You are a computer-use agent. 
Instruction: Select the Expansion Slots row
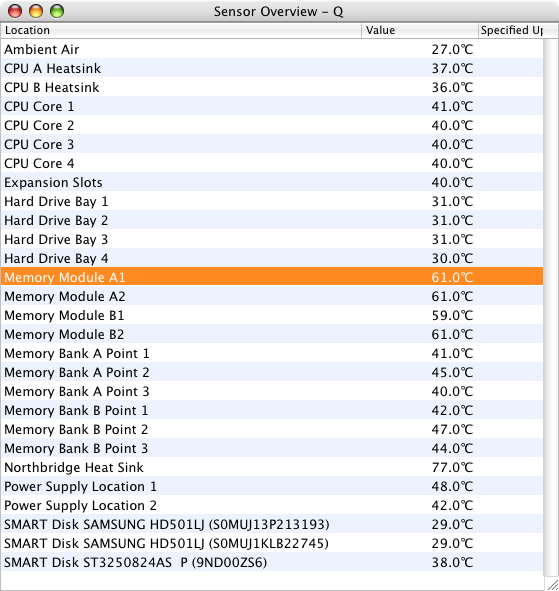point(272,182)
